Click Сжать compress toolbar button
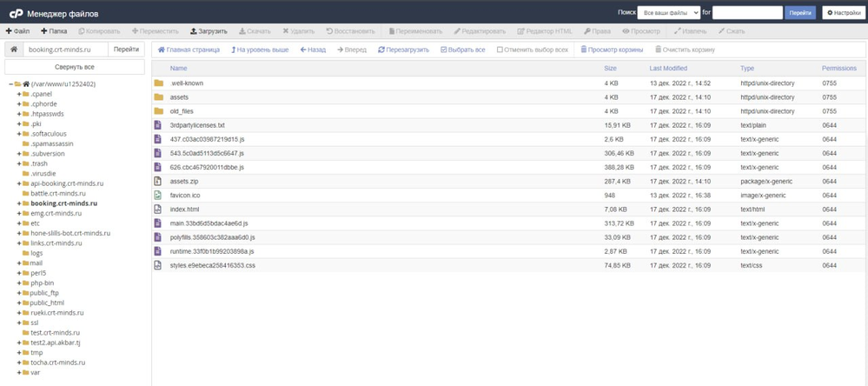 coord(732,31)
